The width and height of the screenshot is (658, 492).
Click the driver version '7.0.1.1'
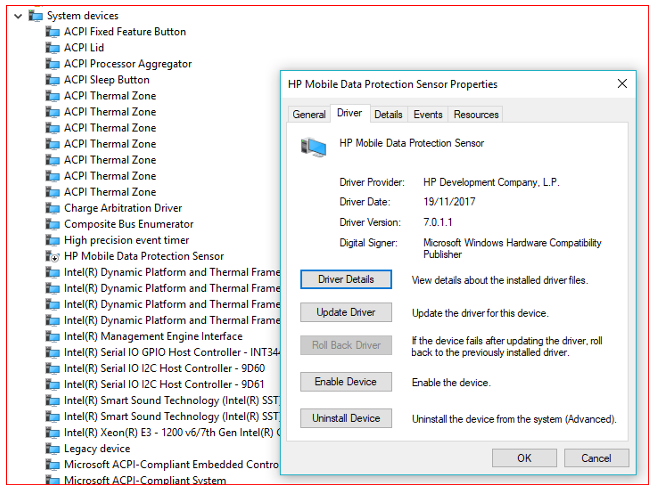(438, 222)
